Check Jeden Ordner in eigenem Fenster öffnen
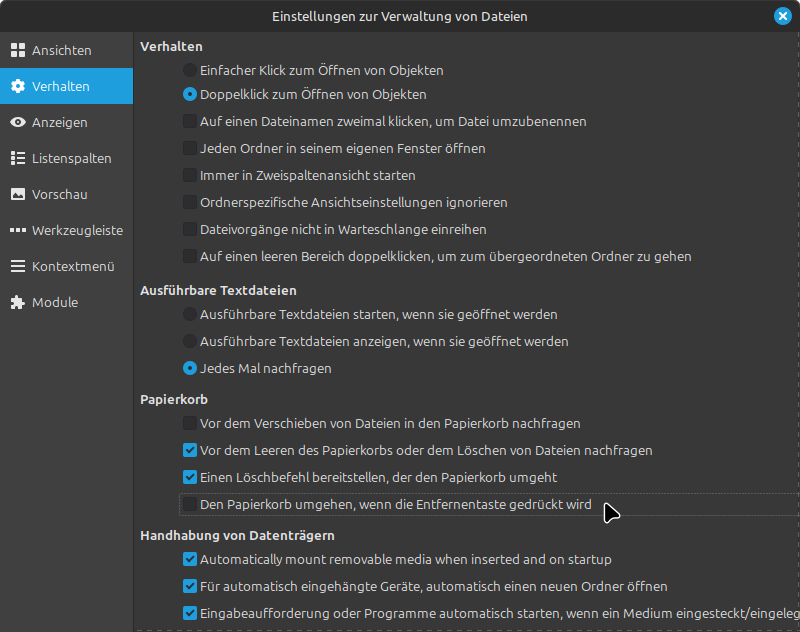Viewport: 800px width, 632px height. [x=190, y=148]
